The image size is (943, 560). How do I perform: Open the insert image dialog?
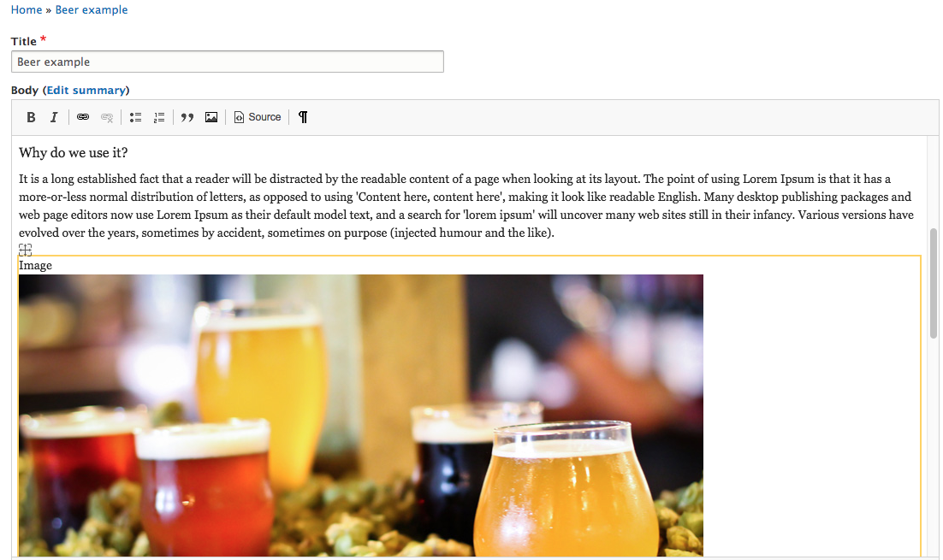(211, 117)
